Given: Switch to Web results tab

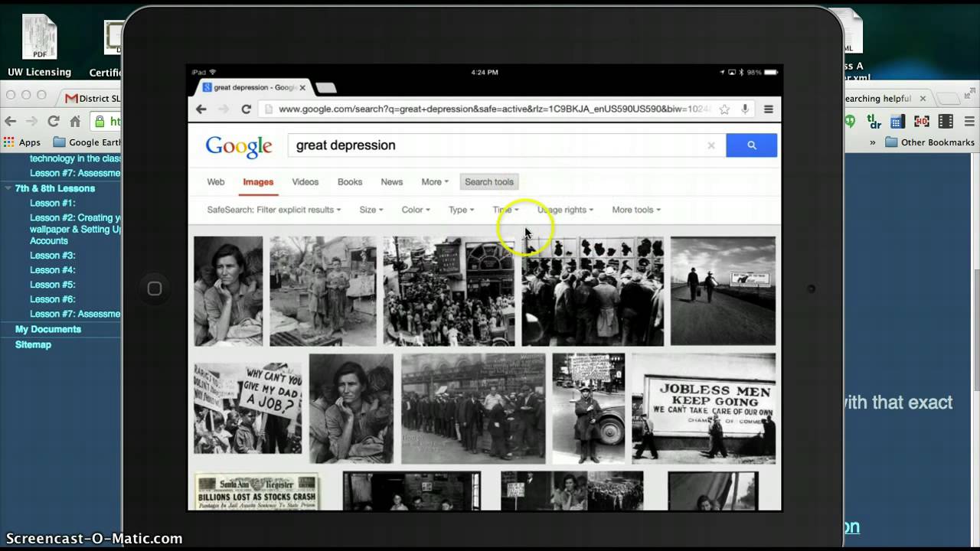Looking at the screenshot, I should tap(216, 182).
